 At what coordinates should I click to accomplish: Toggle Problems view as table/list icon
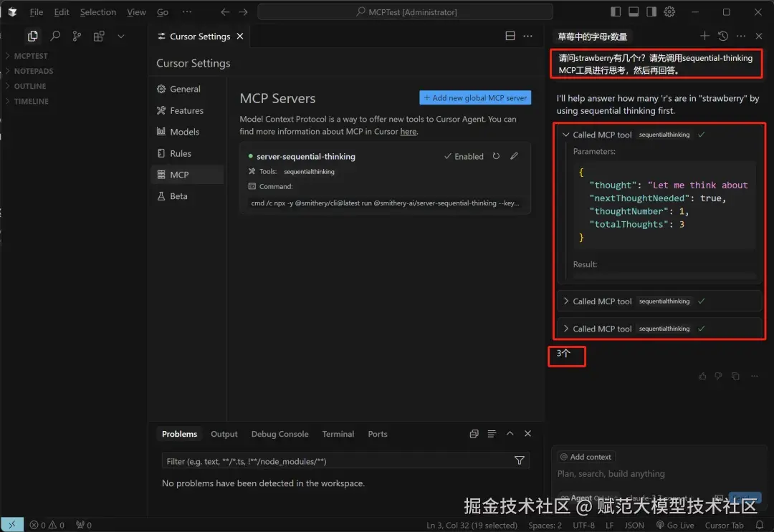click(492, 434)
